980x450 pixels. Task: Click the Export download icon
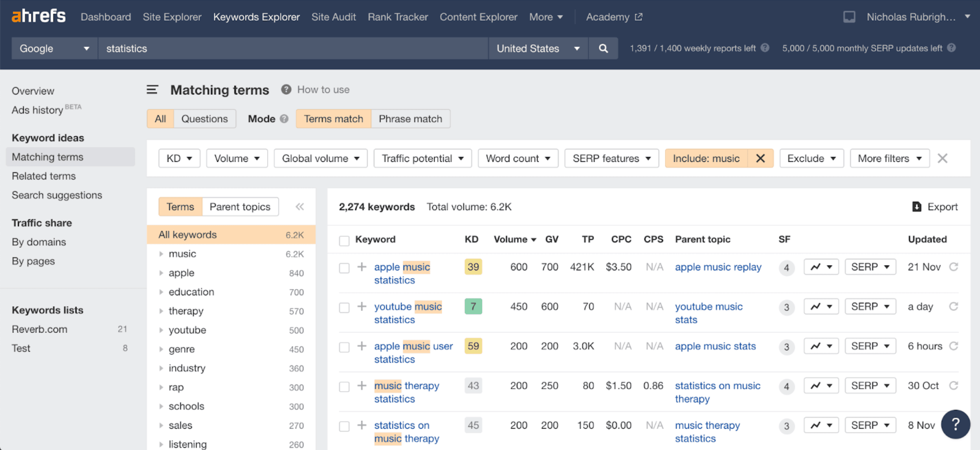917,207
